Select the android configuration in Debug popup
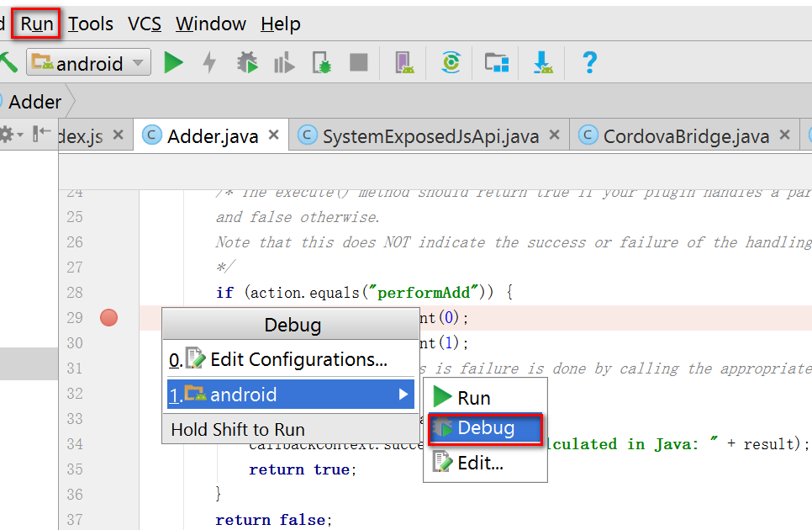Image resolution: width=812 pixels, height=530 pixels. (x=291, y=395)
